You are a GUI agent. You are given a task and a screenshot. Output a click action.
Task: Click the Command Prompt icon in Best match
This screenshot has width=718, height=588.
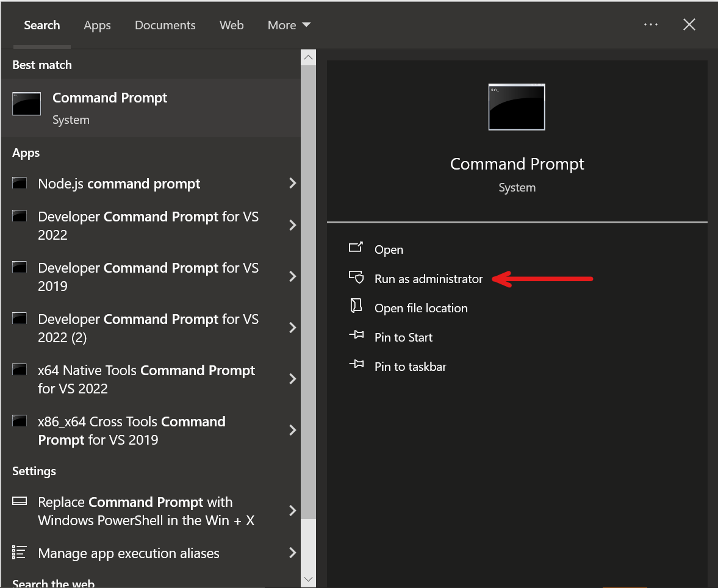point(26,104)
